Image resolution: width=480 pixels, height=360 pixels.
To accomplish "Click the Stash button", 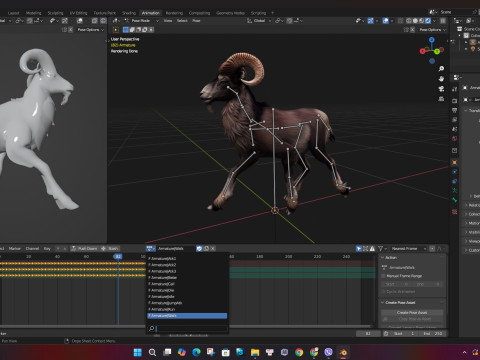I will [x=110, y=249].
